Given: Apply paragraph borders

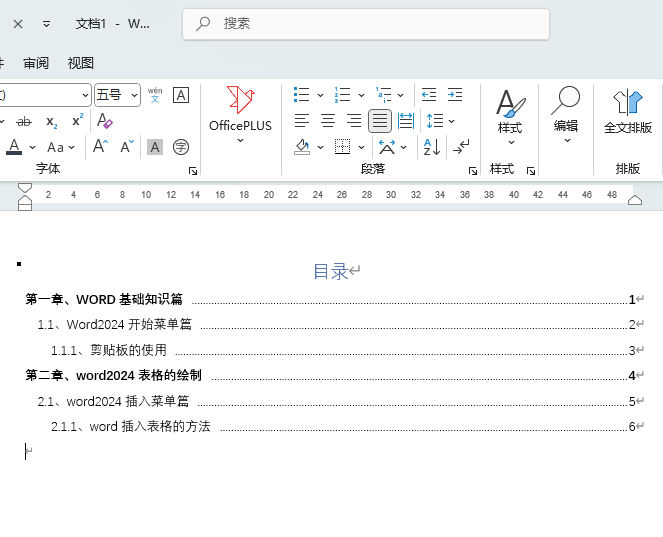Looking at the screenshot, I should click(342, 147).
